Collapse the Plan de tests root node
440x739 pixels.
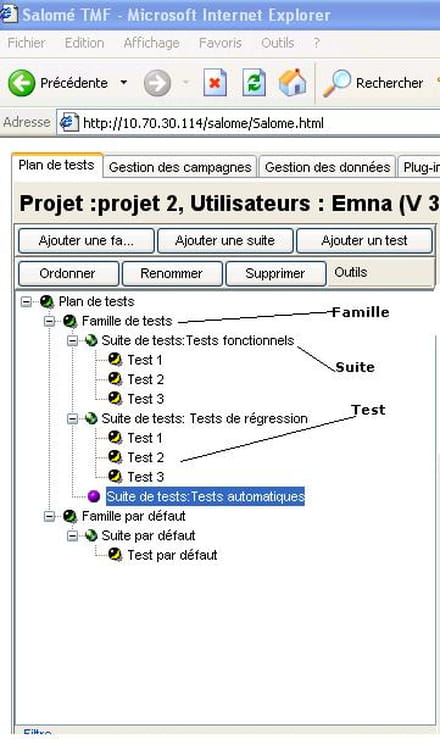(x=26, y=301)
